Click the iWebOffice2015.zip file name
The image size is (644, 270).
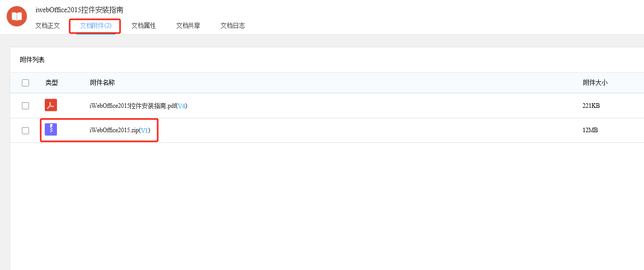click(x=114, y=130)
